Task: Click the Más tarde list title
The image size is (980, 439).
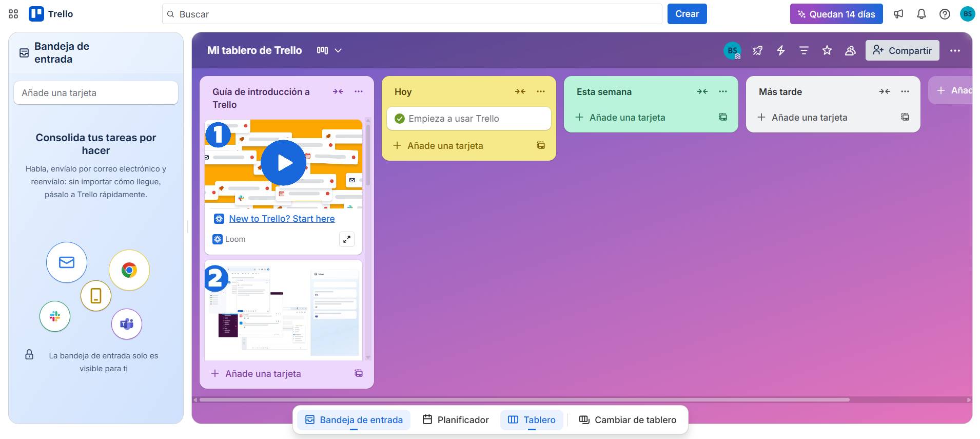Action: coord(780,92)
